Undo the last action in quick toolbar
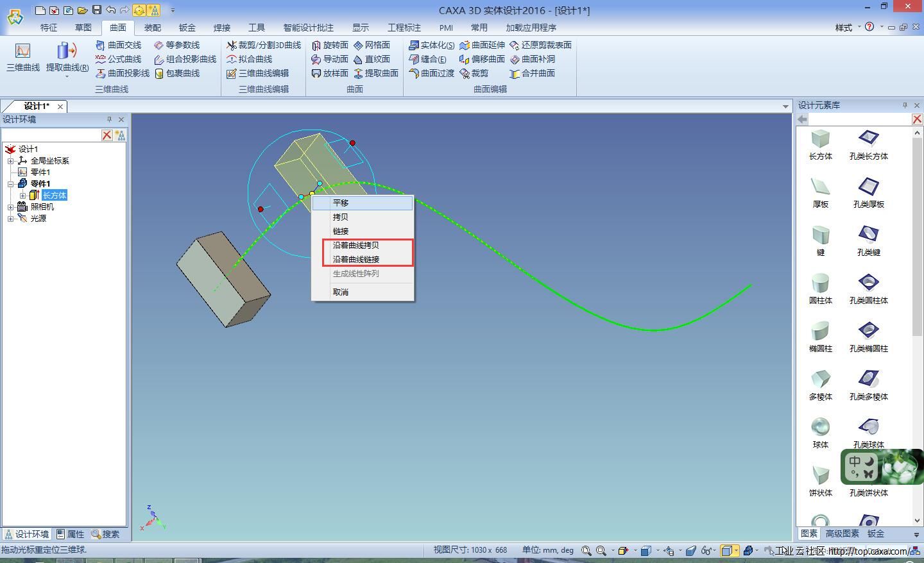Image resolution: width=924 pixels, height=563 pixels. 111,10
